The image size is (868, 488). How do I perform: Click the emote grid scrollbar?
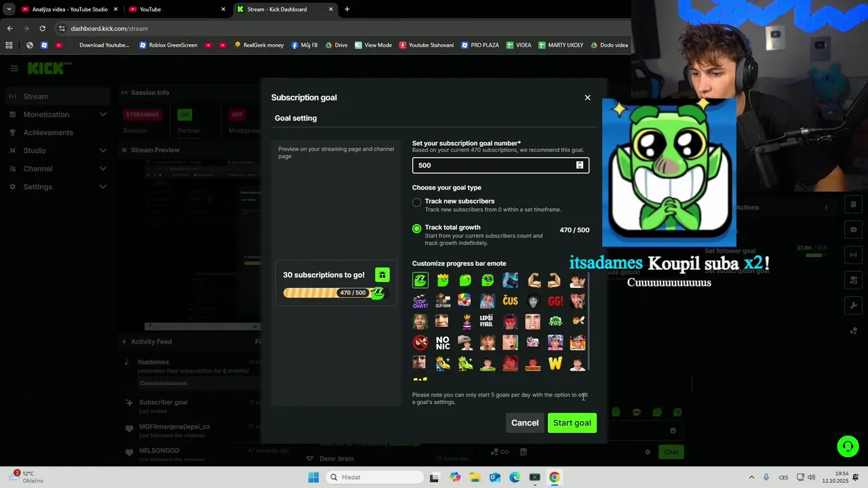pyautogui.click(x=588, y=320)
